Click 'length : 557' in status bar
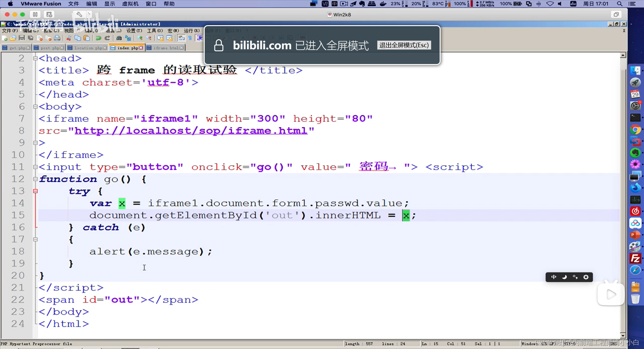644x349 pixels. coord(359,344)
